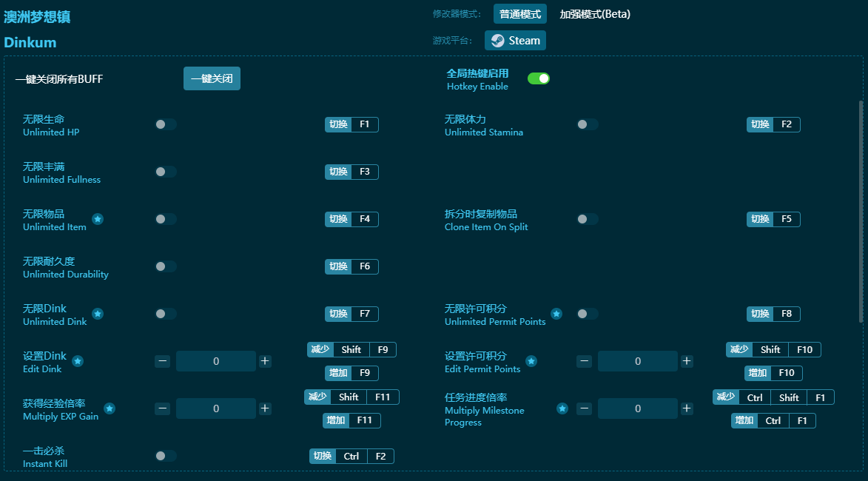Click the 切换 F5 hotkey for Clone Item
The image size is (868, 481).
(x=773, y=219)
